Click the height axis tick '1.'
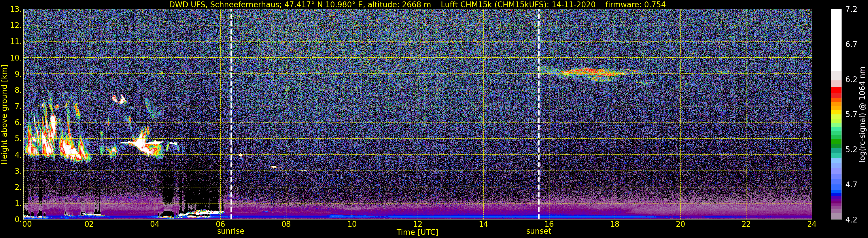 tap(18, 203)
